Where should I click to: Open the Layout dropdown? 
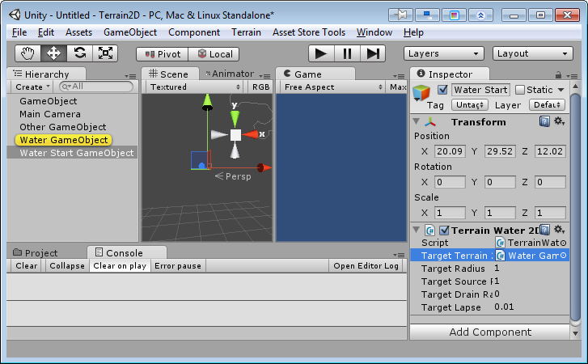click(x=532, y=53)
